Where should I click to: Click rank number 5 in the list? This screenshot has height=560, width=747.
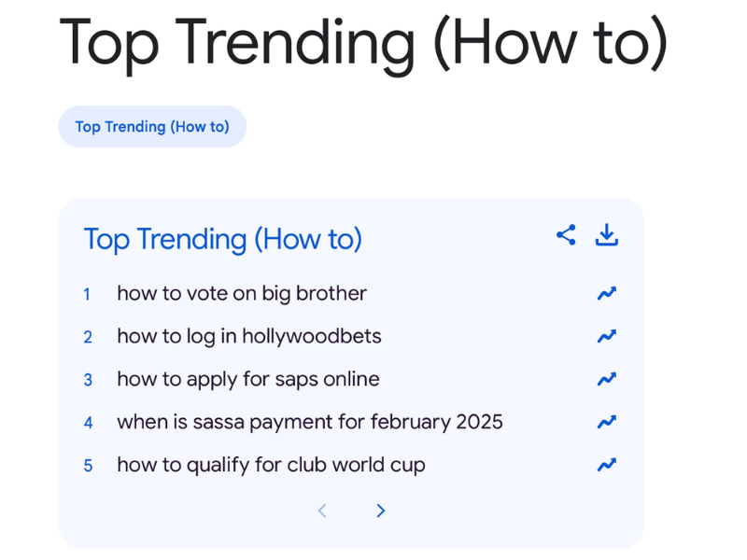[x=87, y=465]
